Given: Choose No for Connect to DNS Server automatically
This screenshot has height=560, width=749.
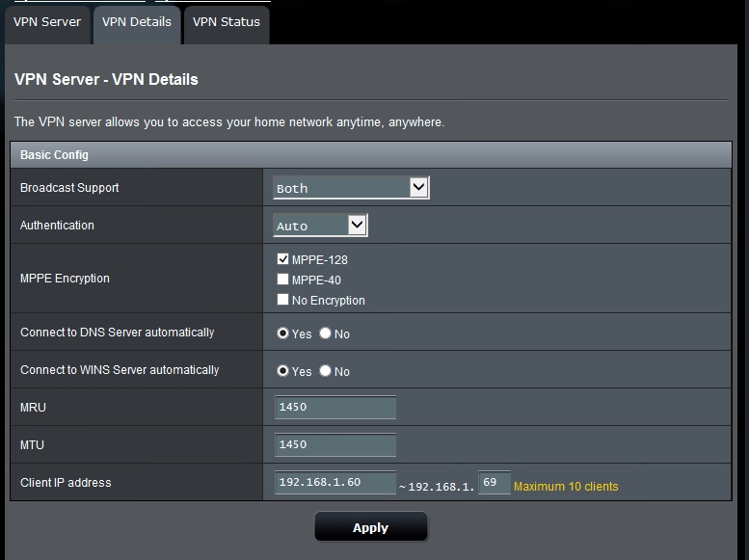Looking at the screenshot, I should coord(325,333).
